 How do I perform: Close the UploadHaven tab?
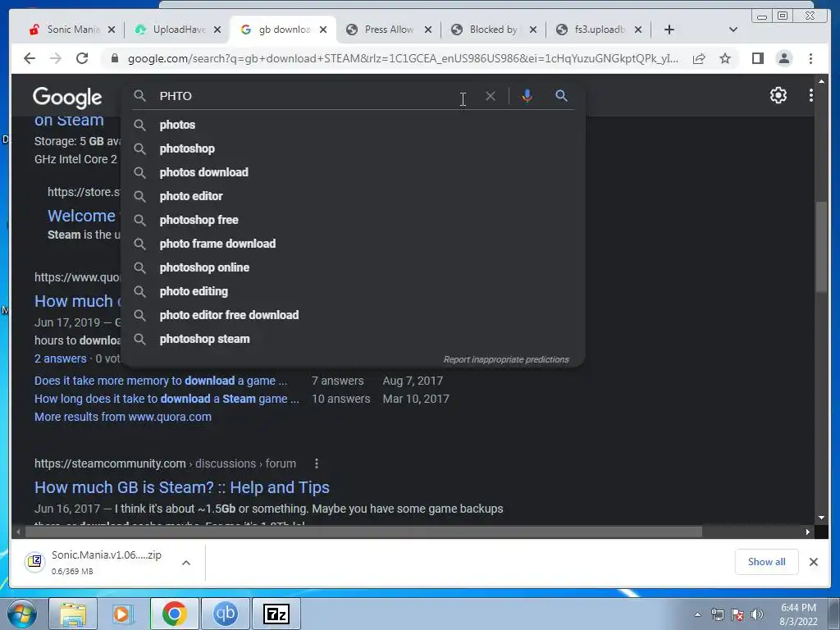tap(217, 30)
